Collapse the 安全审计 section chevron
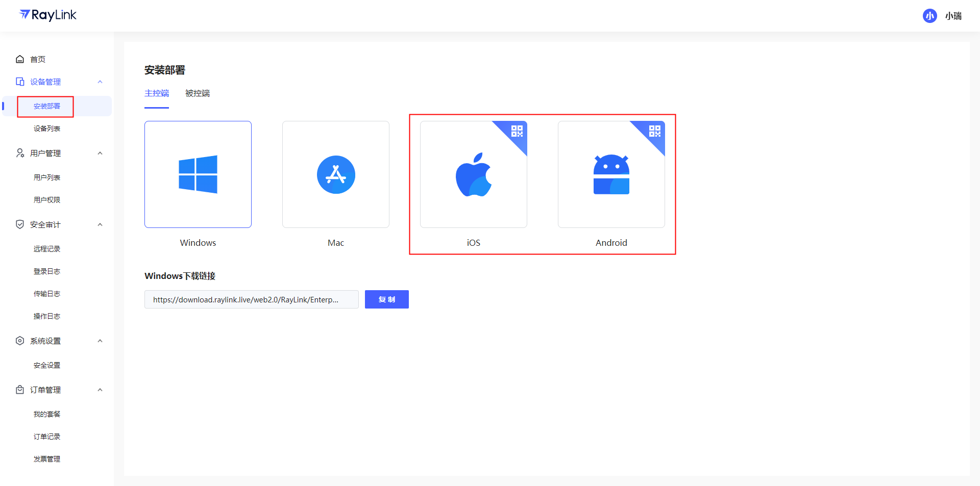The image size is (980, 486). [x=100, y=224]
